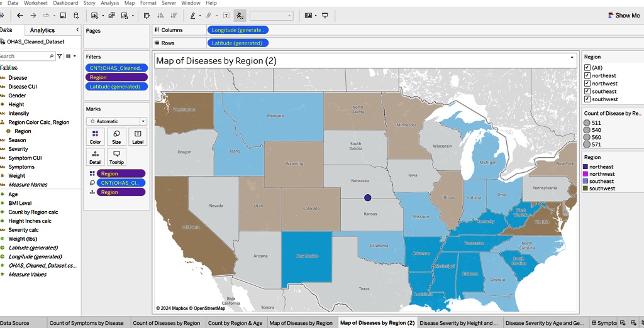The height and width of the screenshot is (328, 644).
Task: Click the northeast purple color swatch
Action: click(x=586, y=167)
